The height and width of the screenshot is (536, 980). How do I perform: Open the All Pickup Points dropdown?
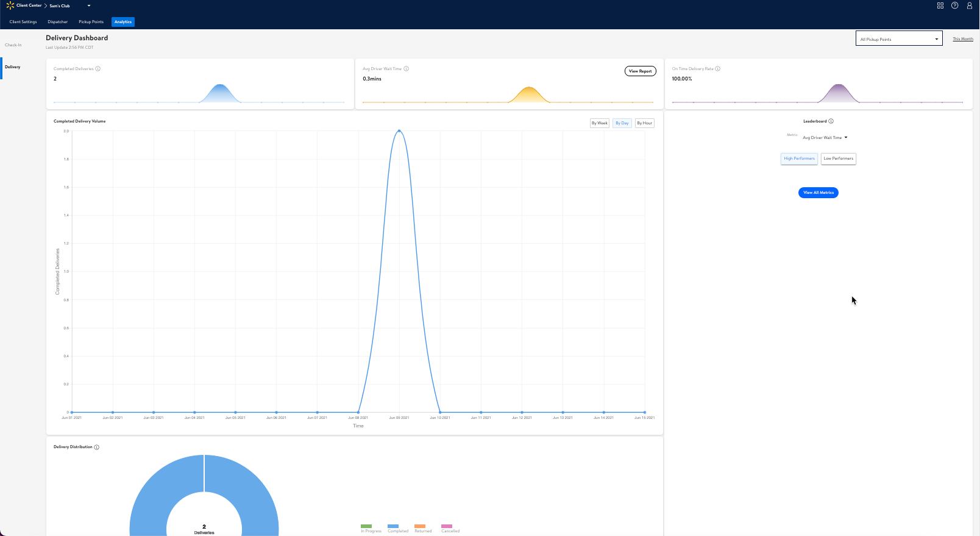(x=899, y=39)
